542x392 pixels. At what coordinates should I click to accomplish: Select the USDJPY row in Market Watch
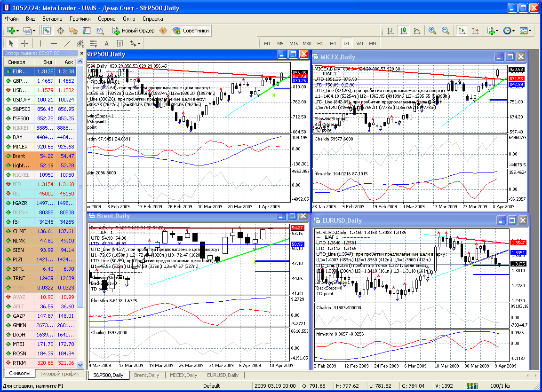pos(40,100)
